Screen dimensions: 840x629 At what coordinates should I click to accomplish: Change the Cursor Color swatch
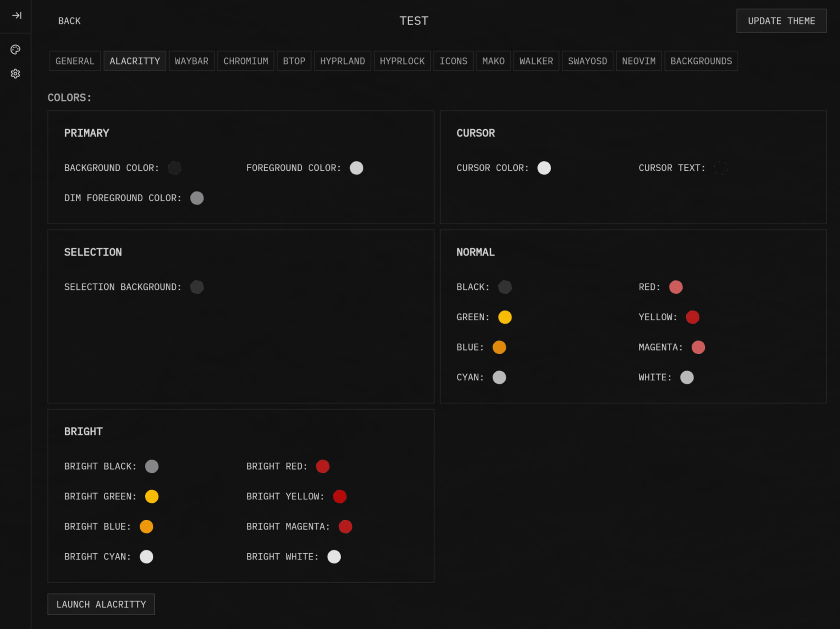(544, 168)
